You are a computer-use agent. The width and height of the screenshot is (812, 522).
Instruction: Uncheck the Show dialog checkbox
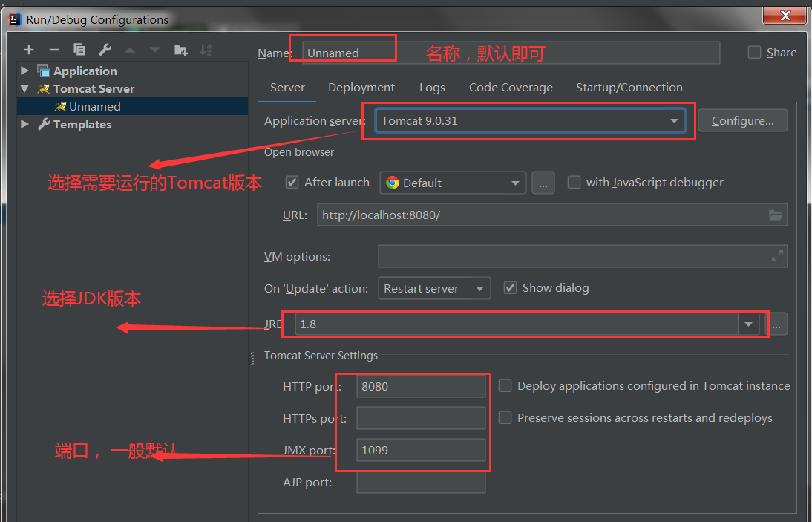510,288
